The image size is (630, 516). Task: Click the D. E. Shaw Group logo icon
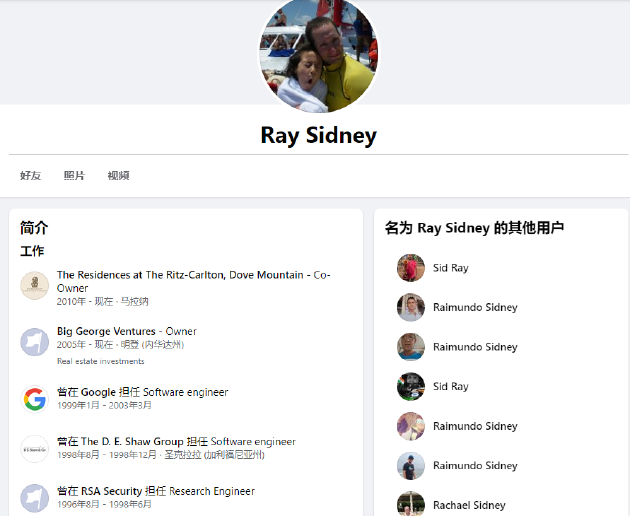[x=35, y=449]
